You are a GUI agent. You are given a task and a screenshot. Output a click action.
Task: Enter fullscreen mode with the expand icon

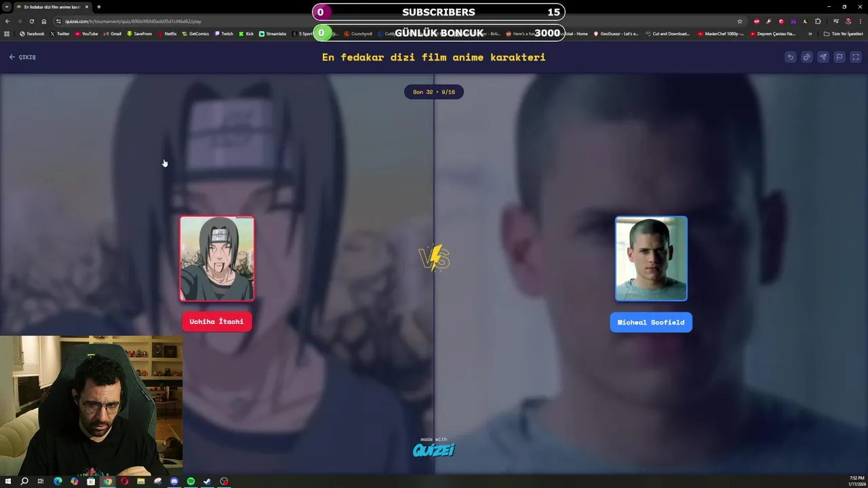[856, 57]
